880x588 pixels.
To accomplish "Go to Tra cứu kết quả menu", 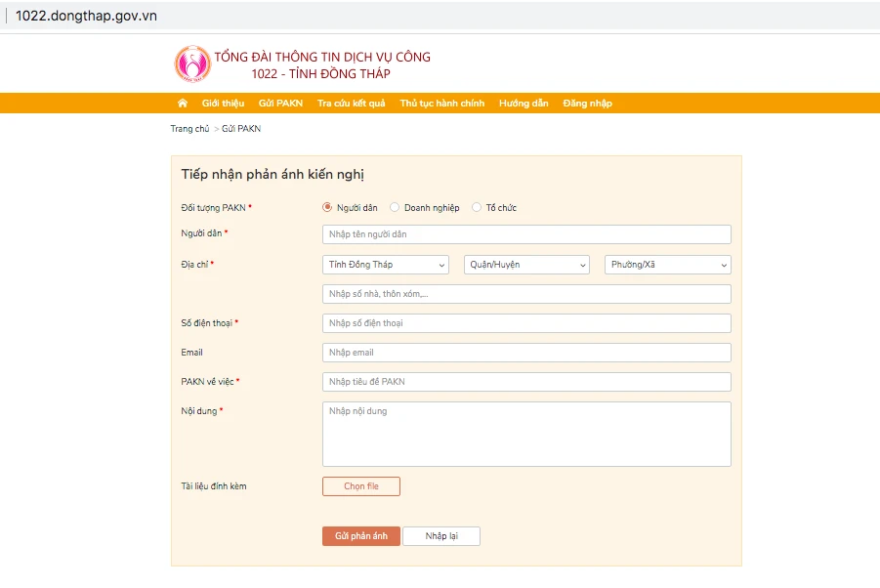I will click(351, 104).
